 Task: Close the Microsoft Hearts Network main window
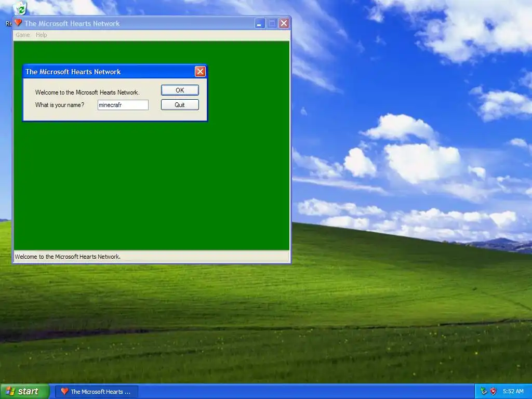point(284,23)
